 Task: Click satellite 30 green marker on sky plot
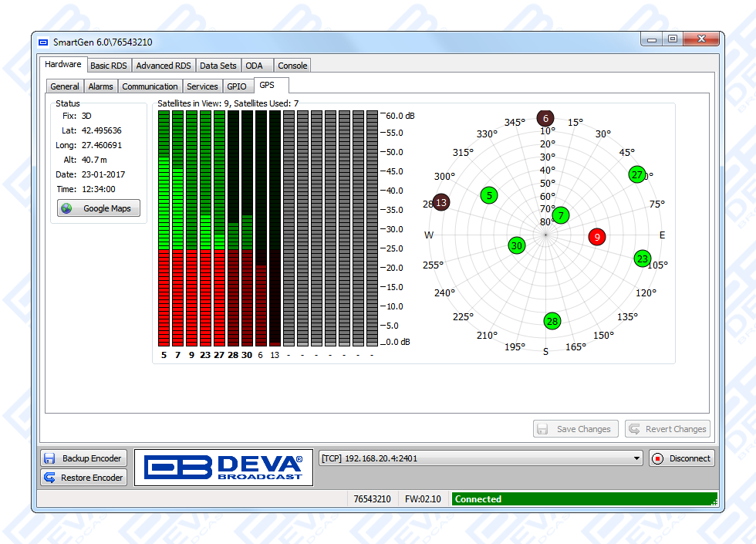tap(517, 245)
